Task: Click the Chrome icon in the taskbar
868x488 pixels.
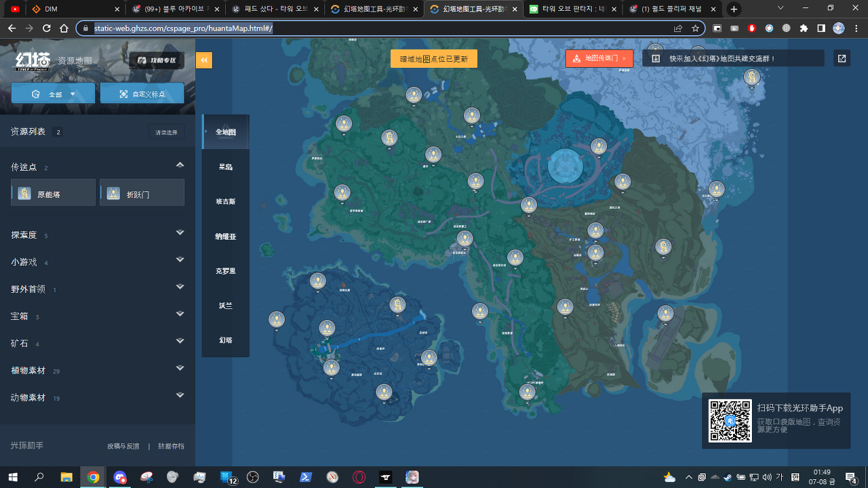Action: (93, 477)
